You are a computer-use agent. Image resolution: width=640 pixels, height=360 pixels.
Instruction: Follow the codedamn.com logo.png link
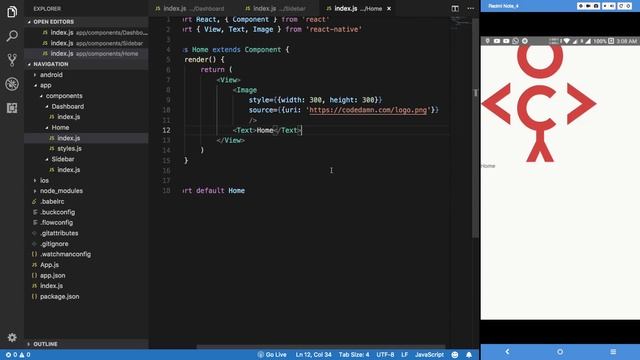pos(368,110)
